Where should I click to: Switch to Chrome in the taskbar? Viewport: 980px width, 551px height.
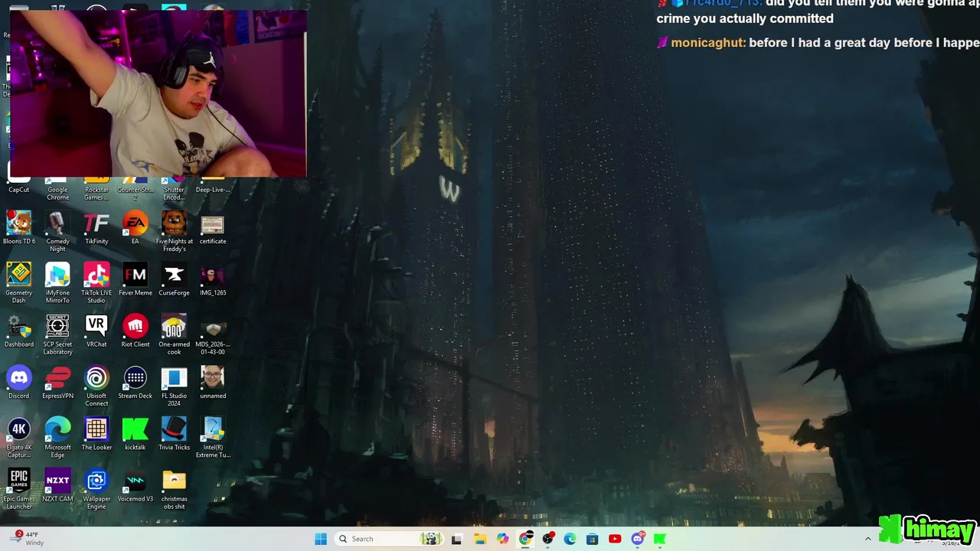coord(525,539)
